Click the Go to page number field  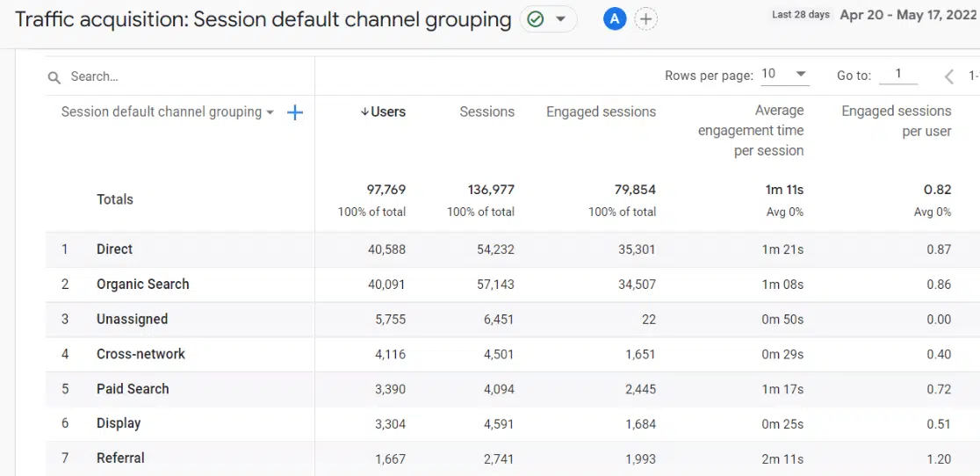tap(898, 75)
